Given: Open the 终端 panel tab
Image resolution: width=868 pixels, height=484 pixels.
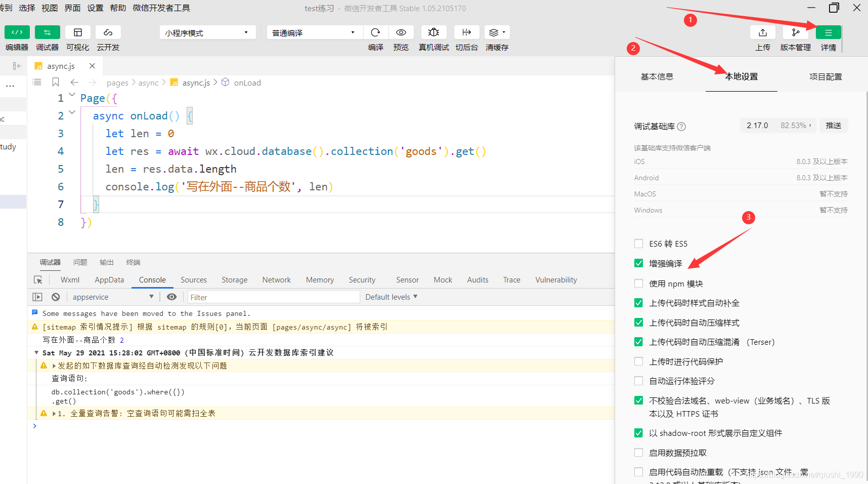Looking at the screenshot, I should click(133, 262).
